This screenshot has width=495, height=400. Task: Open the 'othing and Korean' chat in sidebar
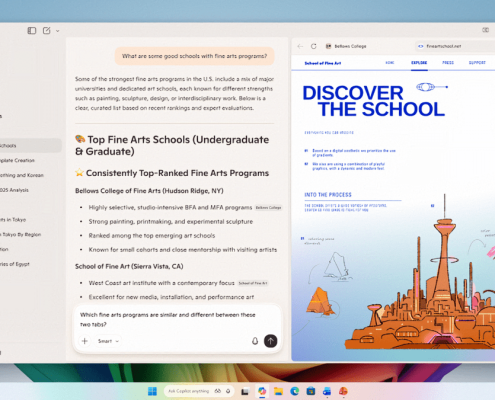tap(30, 175)
